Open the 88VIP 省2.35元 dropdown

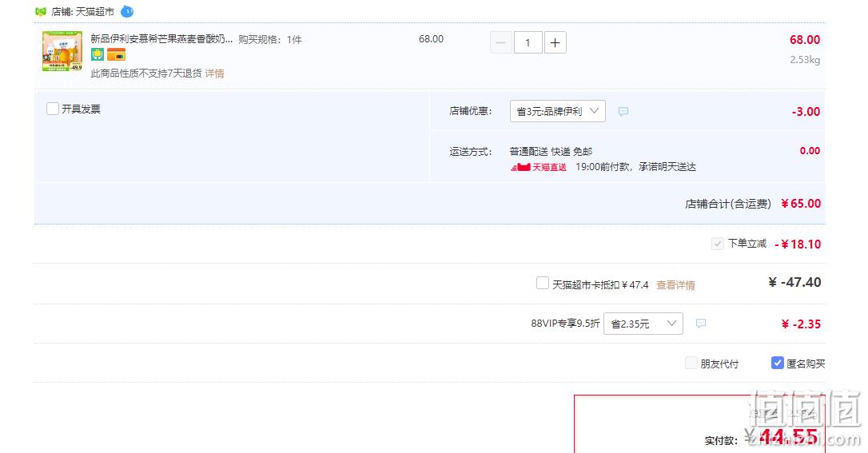(643, 324)
